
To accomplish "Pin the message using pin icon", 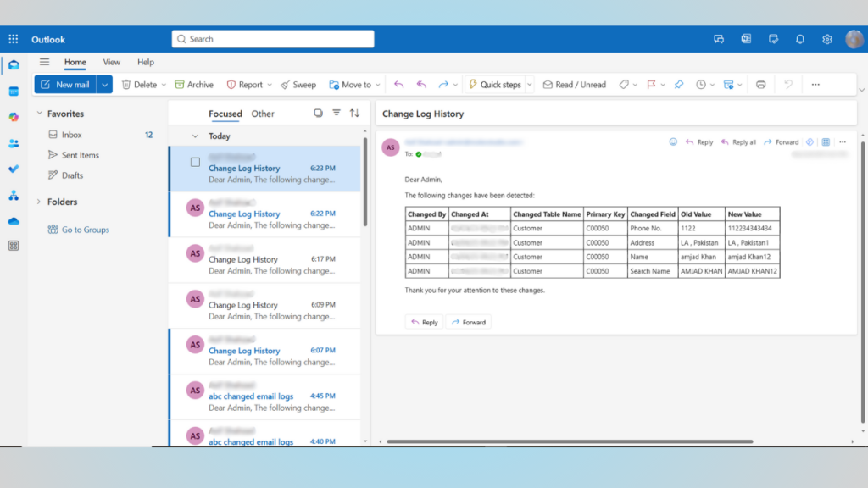I will click(678, 85).
